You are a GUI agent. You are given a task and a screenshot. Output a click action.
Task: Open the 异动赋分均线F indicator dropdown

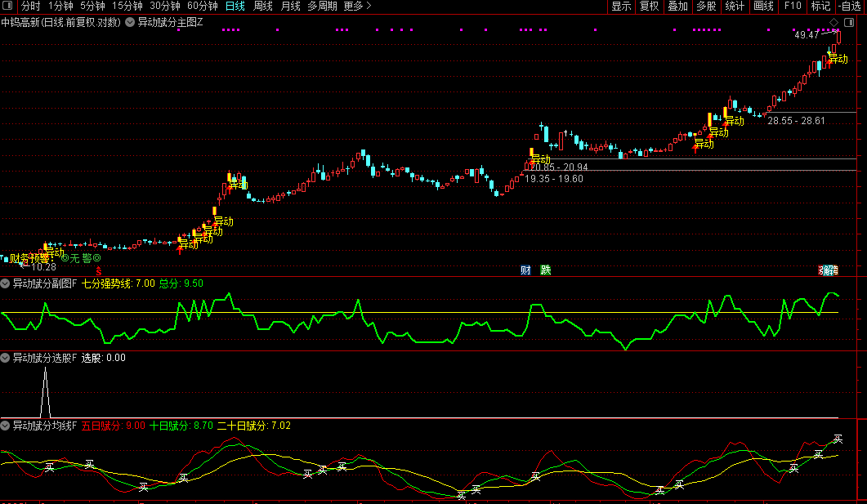click(6, 426)
